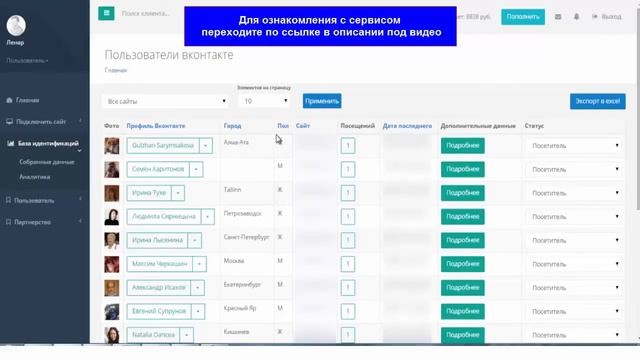Click Подробнее in Максим Черкашин row
This screenshot has height=360, width=640.
[x=462, y=264]
